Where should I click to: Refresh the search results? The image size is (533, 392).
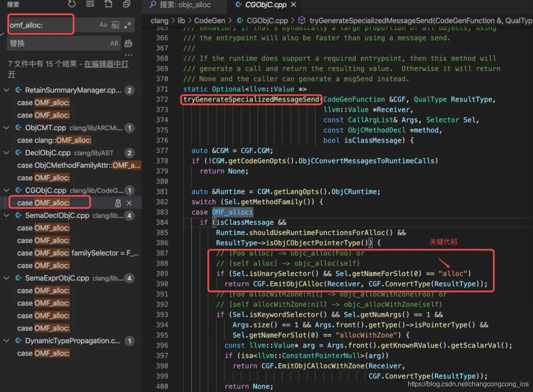coord(72,4)
